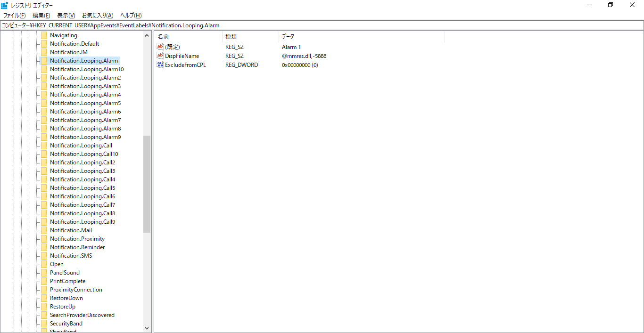Click the ExcludeFromCPL DWORD value icon
This screenshot has width=644, height=333.
pyautogui.click(x=160, y=65)
